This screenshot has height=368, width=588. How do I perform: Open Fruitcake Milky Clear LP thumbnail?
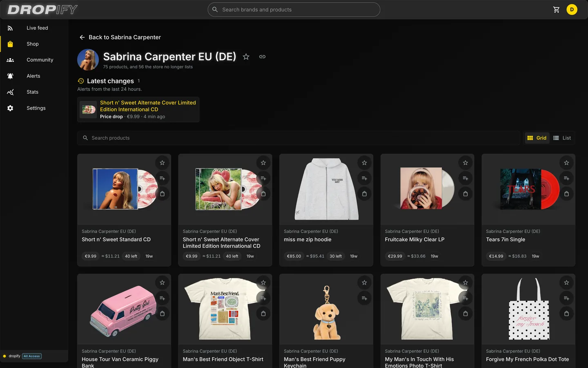[427, 189]
